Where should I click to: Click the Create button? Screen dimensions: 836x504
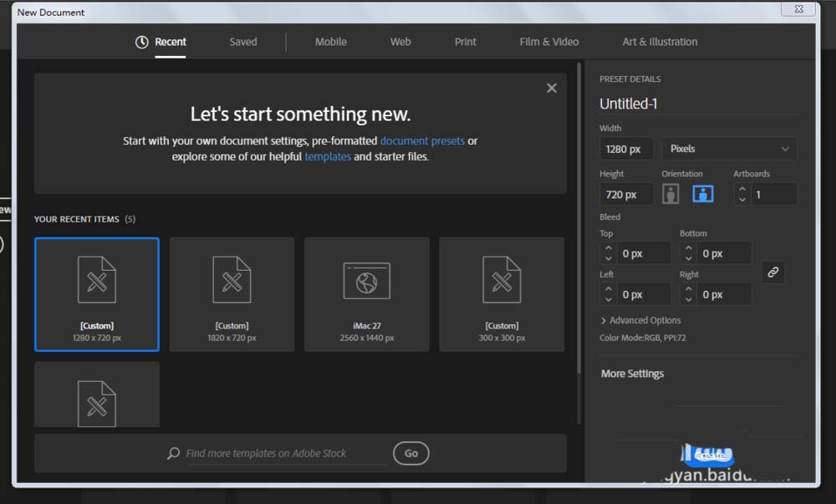coord(709,455)
